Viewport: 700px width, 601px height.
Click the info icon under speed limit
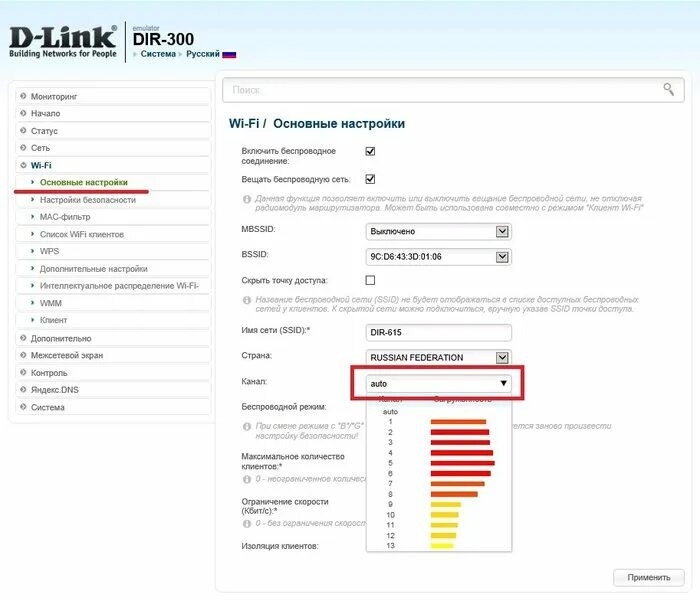pos(247,523)
